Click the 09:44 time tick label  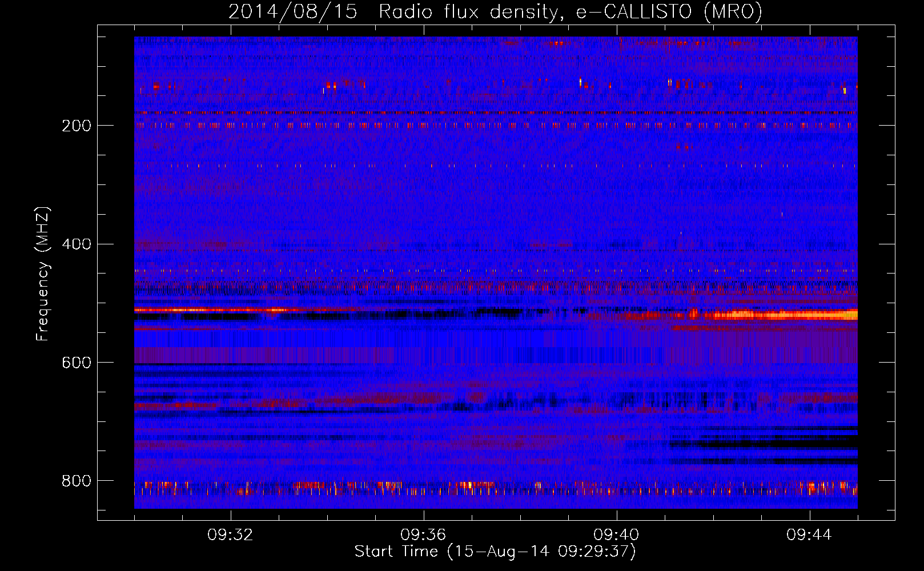coord(809,535)
